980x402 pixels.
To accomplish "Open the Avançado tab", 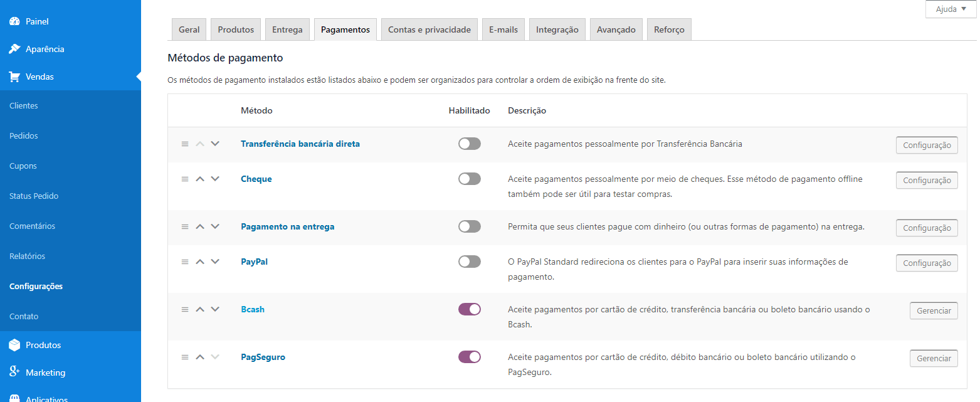I will pos(616,29).
